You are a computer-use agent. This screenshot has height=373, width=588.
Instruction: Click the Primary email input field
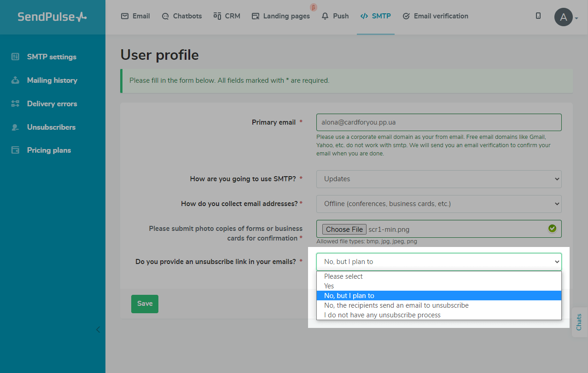[438, 122]
